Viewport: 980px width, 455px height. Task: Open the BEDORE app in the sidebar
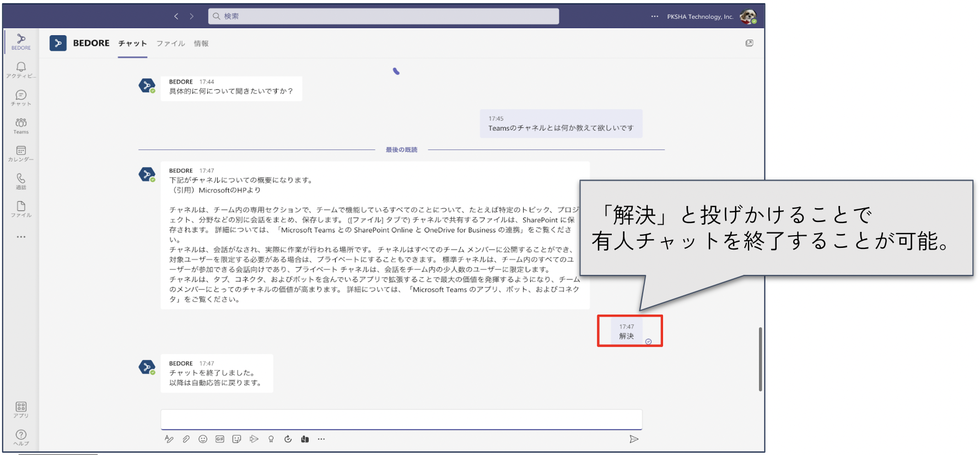pyautogui.click(x=21, y=41)
